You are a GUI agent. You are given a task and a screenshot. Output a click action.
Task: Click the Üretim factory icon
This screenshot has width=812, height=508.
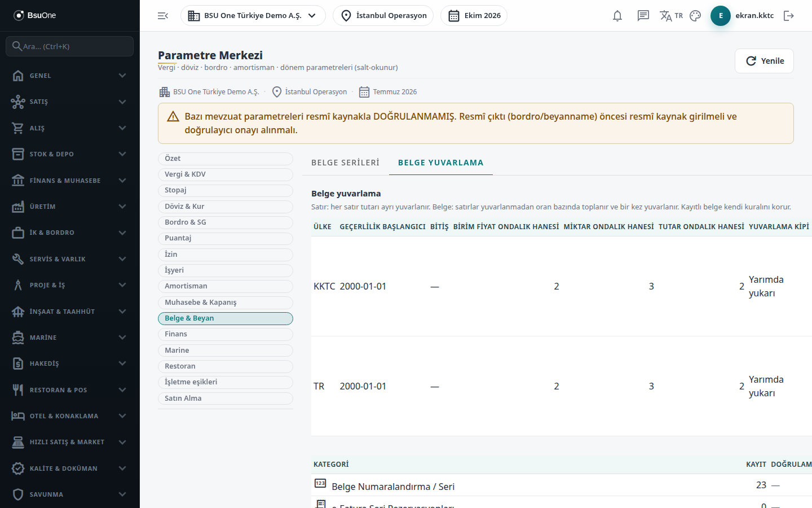coord(18,207)
